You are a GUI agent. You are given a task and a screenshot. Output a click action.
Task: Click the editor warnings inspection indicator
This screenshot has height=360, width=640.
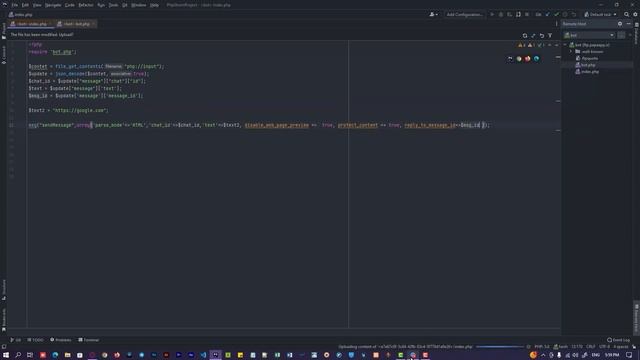point(531,45)
